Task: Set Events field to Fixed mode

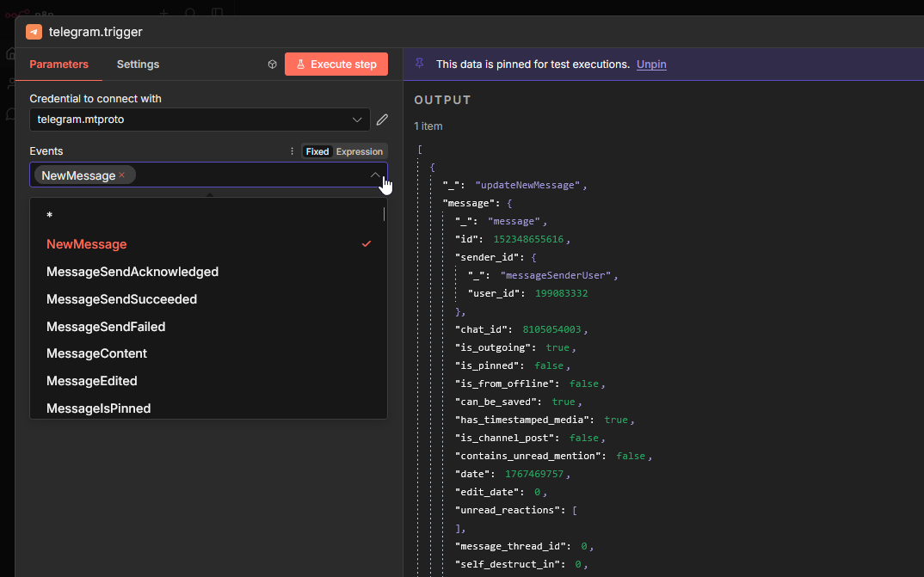Action: click(x=317, y=151)
